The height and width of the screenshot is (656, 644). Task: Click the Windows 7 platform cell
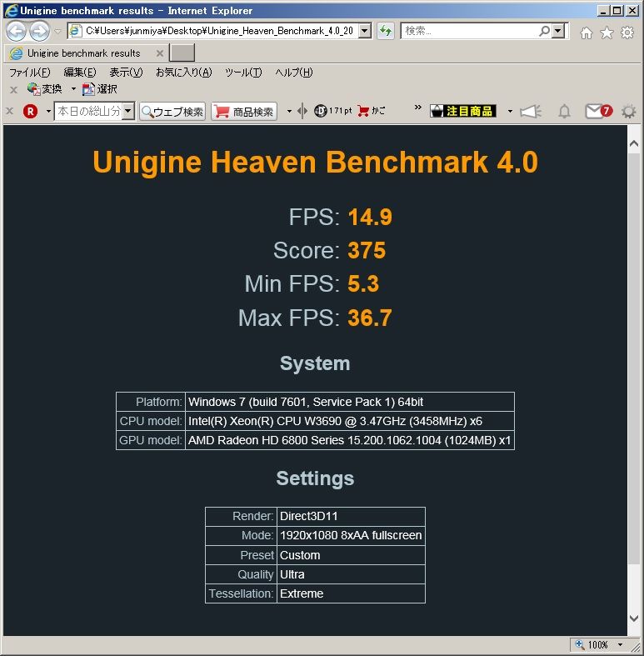(350, 402)
